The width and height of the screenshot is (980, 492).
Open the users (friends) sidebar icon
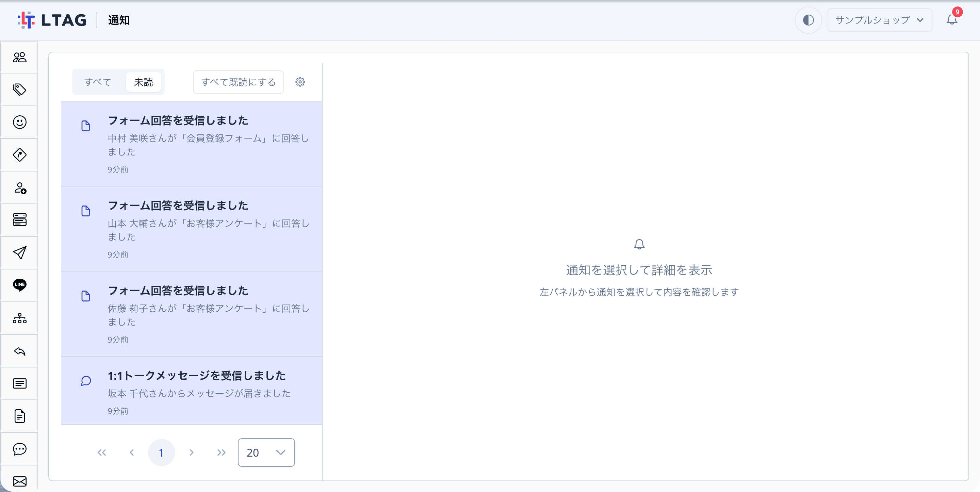[19, 57]
